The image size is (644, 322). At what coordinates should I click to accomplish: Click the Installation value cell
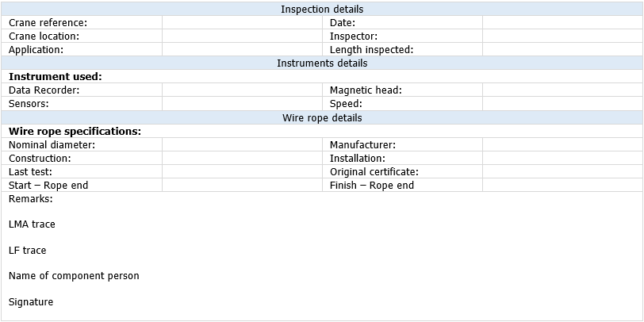tap(562, 158)
